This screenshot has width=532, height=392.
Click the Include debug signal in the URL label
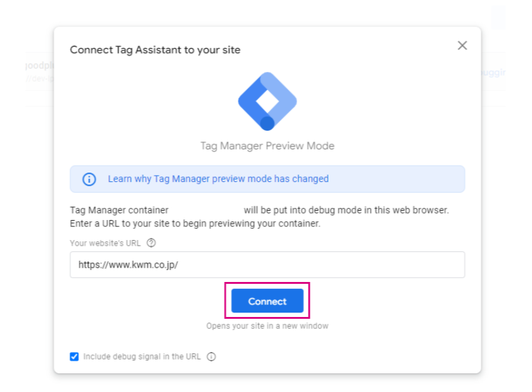pos(142,356)
